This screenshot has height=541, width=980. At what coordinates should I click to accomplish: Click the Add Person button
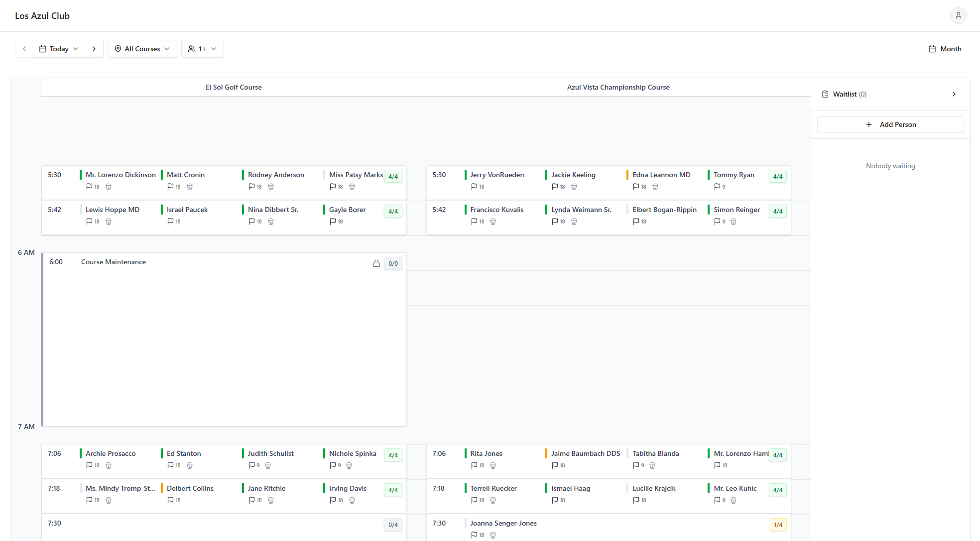[x=890, y=124]
